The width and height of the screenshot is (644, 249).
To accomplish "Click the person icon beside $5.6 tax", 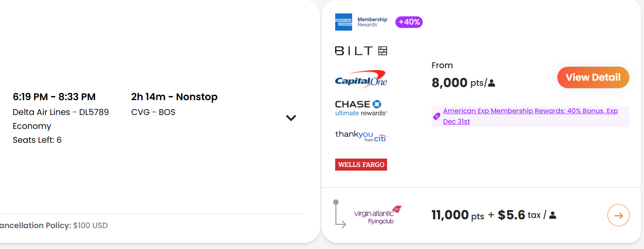I will [x=552, y=215].
